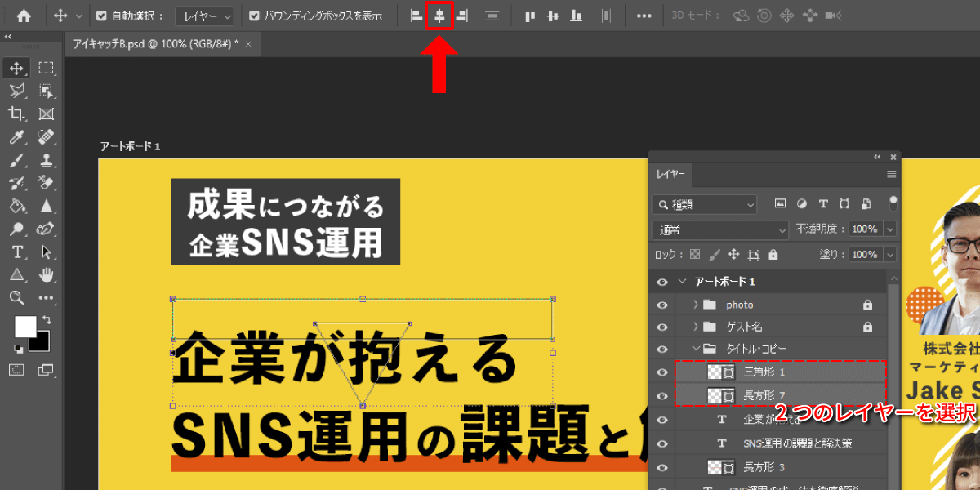
Task: Select the Brush tool
Action: [16, 159]
